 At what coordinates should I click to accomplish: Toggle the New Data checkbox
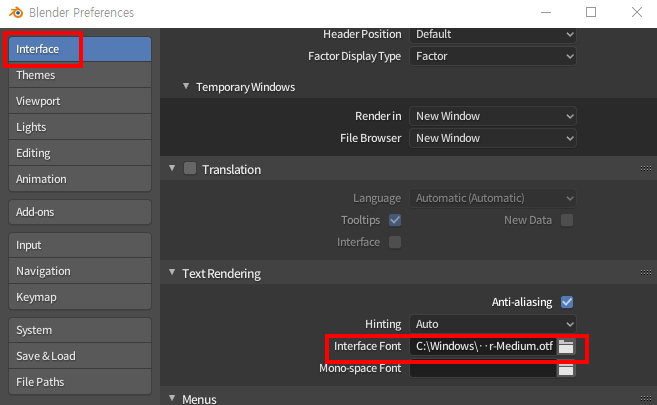pyautogui.click(x=567, y=220)
